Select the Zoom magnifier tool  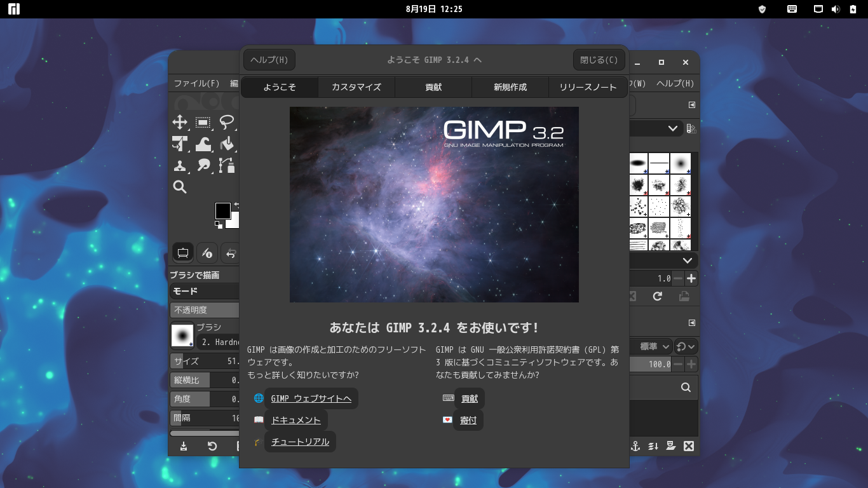point(180,187)
